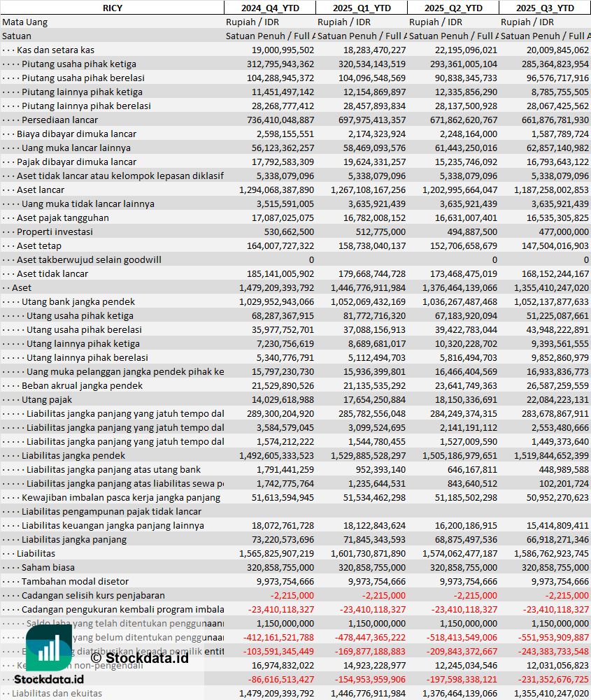Select the Liabilitas total row label
Screen dimensions: 591x700
[36, 554]
